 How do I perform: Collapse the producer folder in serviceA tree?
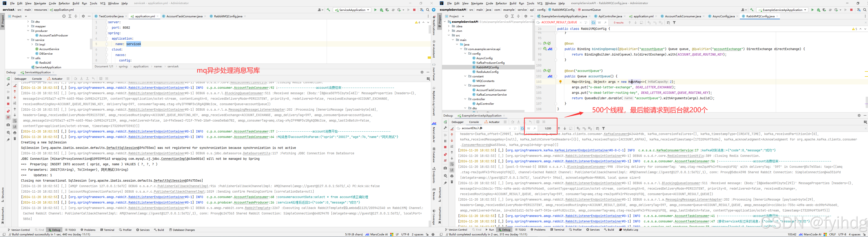click(x=28, y=31)
